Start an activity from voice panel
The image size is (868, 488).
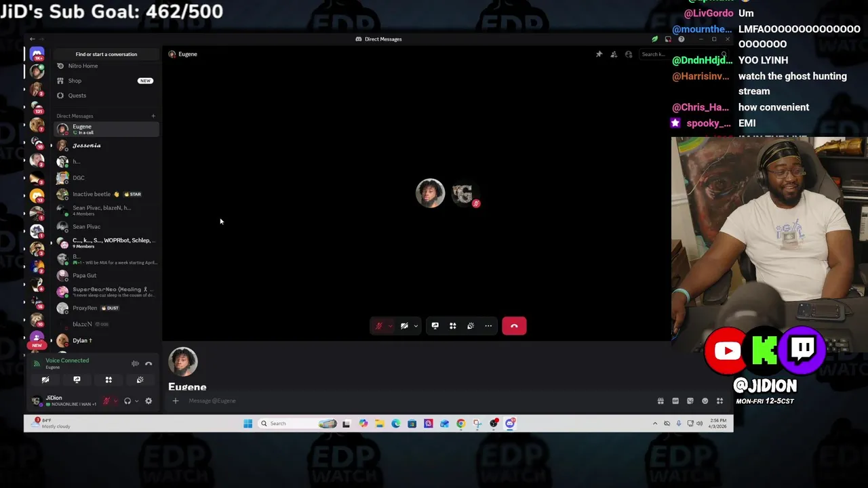[x=108, y=380]
